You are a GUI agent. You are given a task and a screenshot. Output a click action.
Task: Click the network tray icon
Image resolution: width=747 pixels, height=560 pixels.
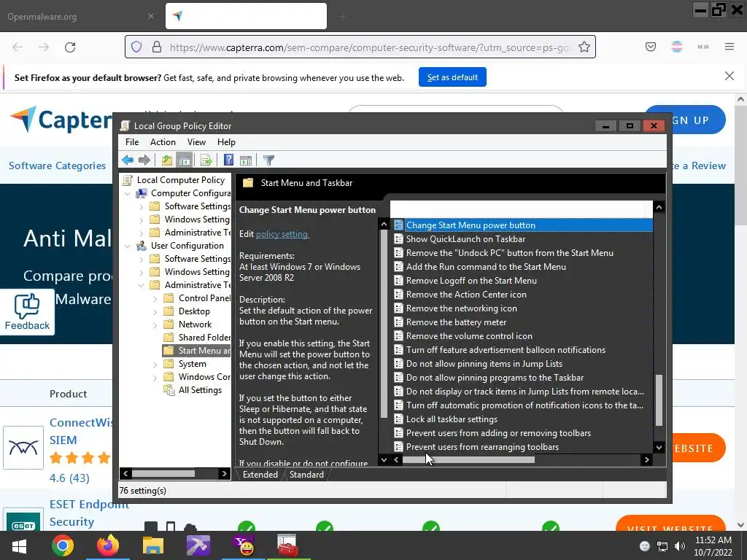(662, 545)
